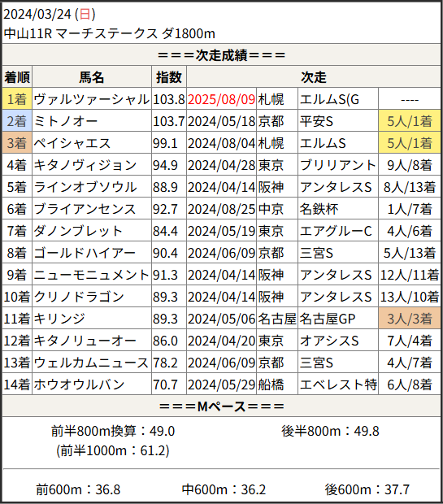Click the ===Mペース=== section header
Viewport: 443px width, 504px height.
(221, 406)
